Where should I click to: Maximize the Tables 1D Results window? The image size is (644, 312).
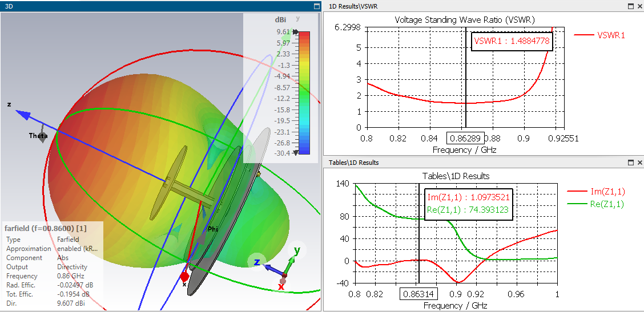point(631,163)
